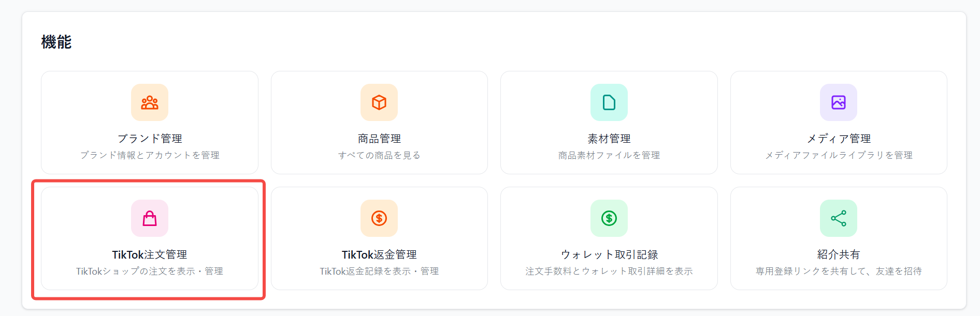This screenshot has width=980, height=316.
Task: Click the ウォレット取引記録 title label
Action: [x=609, y=254]
